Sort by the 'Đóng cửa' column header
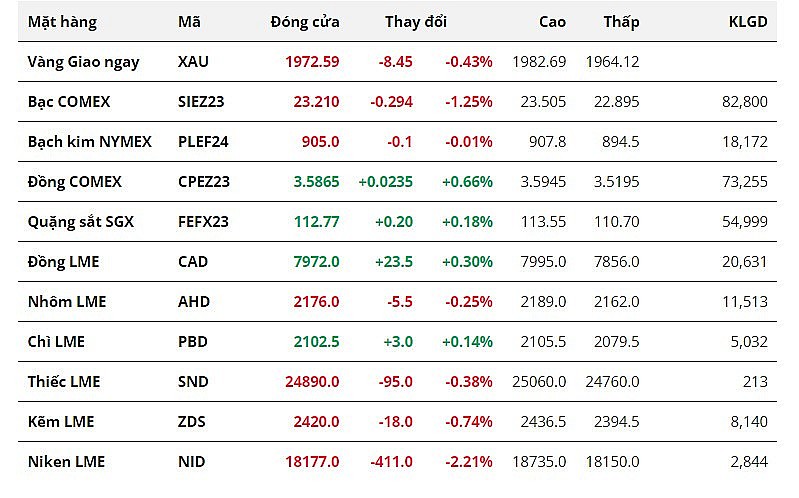 (304, 22)
